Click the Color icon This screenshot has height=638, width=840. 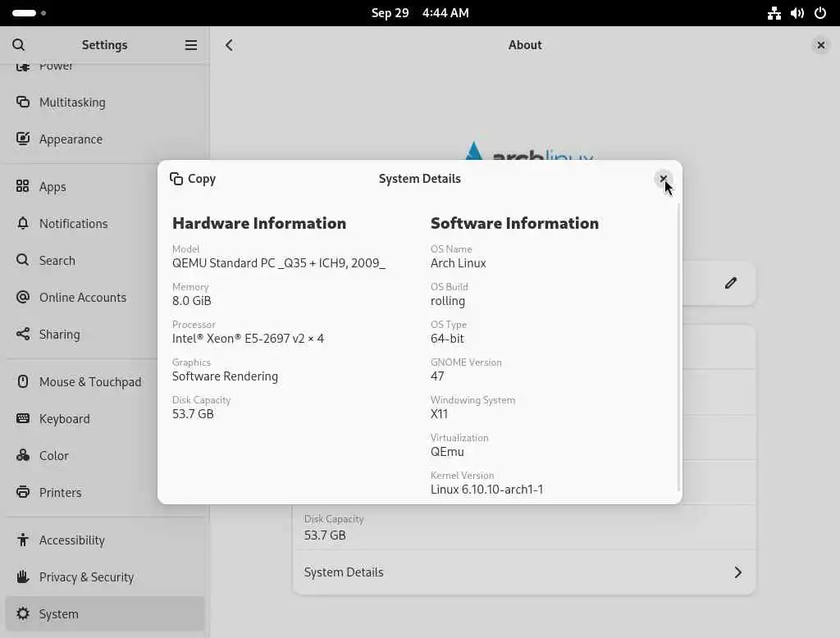pos(22,455)
